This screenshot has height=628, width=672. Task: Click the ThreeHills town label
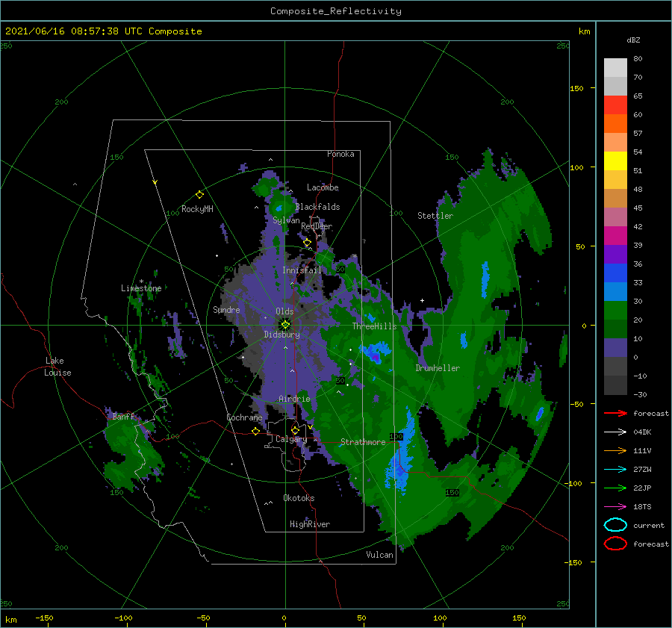[374, 326]
